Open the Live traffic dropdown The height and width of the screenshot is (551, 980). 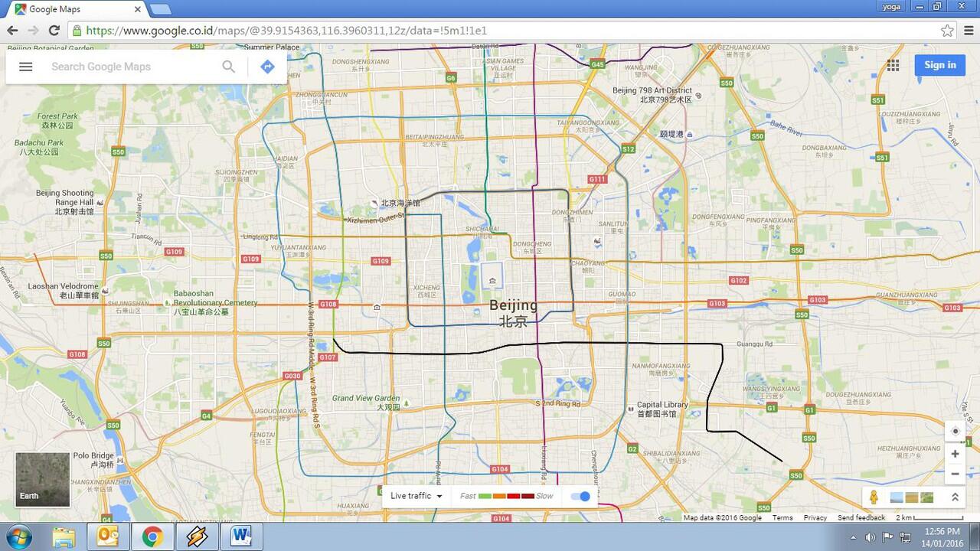pos(416,496)
